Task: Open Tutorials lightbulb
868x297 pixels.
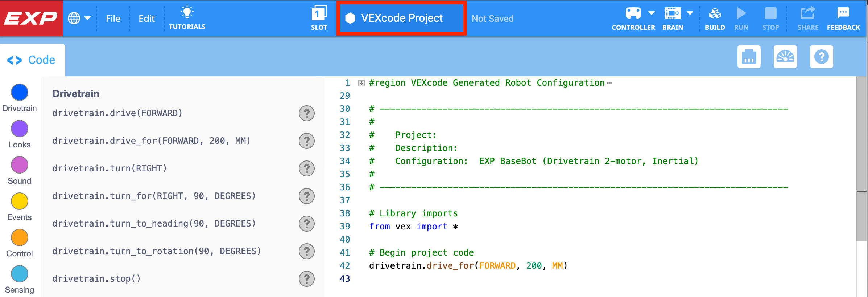Action: 187,18
